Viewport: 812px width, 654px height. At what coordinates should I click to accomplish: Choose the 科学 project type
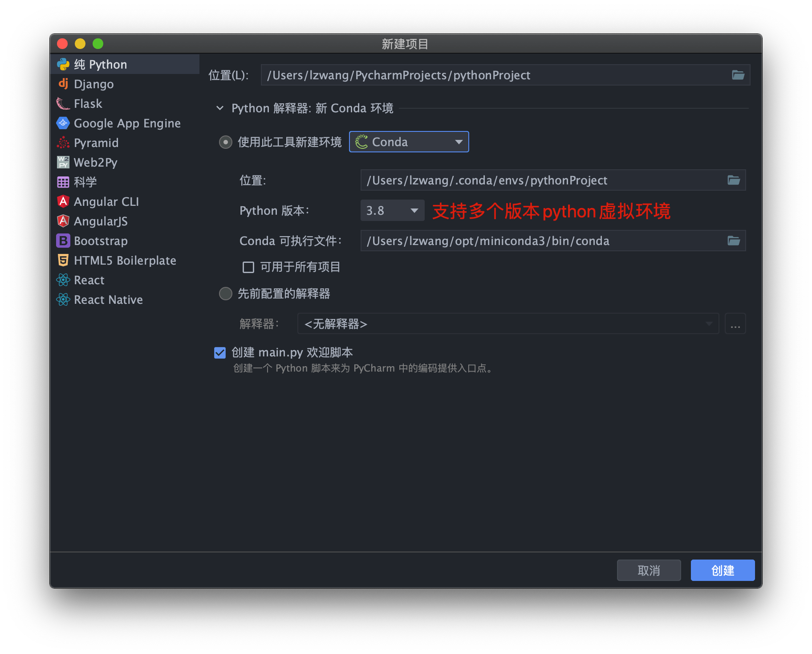tap(125, 182)
